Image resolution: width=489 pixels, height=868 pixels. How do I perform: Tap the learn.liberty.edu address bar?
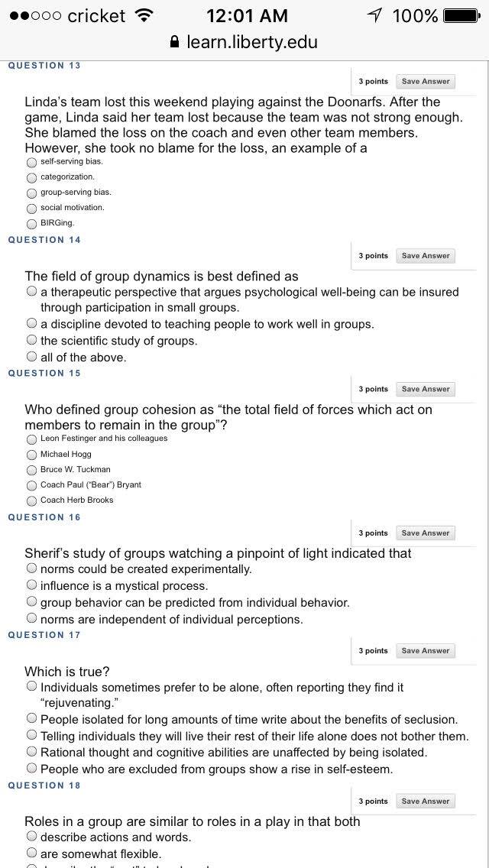pos(244,42)
